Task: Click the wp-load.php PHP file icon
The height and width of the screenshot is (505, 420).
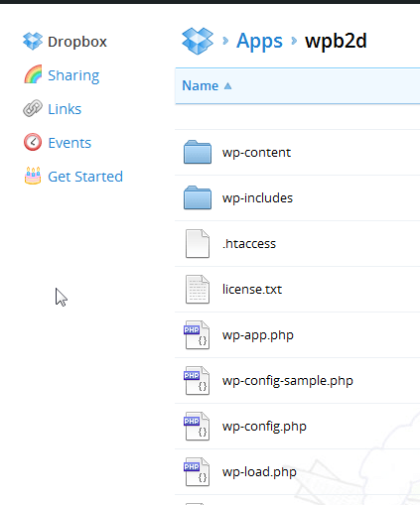Action: click(197, 472)
